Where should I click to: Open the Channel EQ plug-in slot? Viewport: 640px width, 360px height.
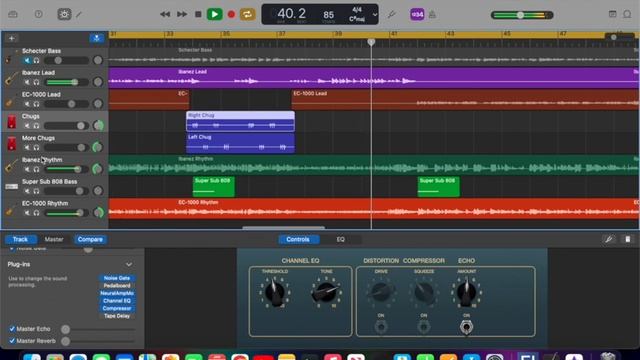tap(117, 301)
